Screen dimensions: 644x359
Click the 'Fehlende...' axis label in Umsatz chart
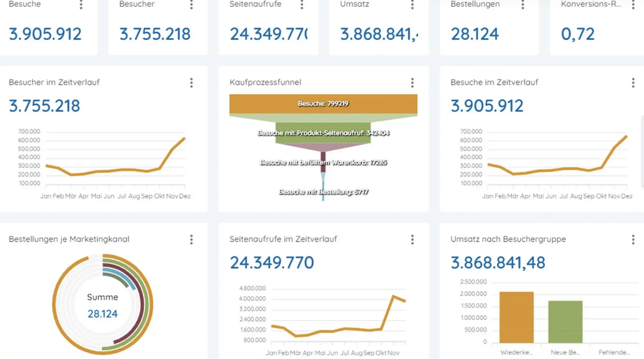pyautogui.click(x=614, y=352)
